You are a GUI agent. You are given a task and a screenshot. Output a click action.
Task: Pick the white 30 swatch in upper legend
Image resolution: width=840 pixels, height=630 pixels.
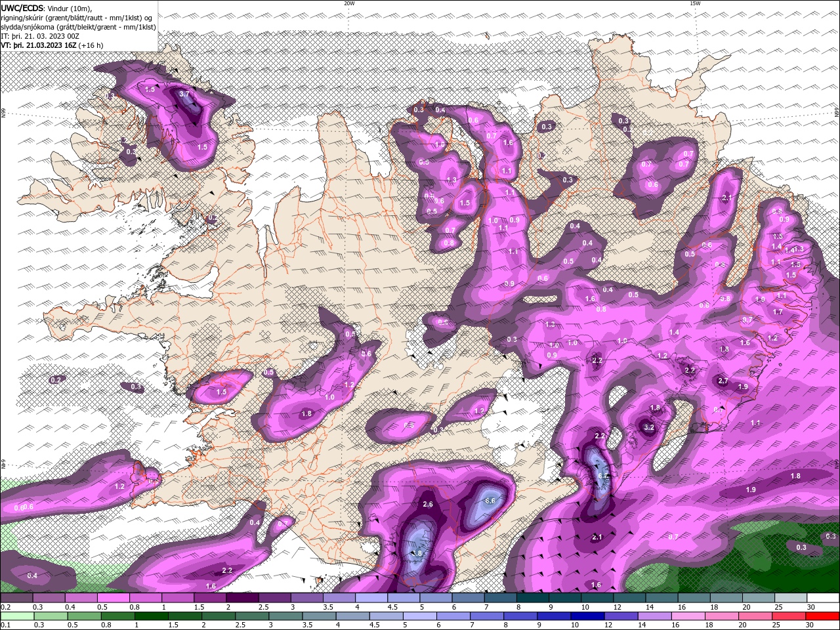[x=822, y=598]
